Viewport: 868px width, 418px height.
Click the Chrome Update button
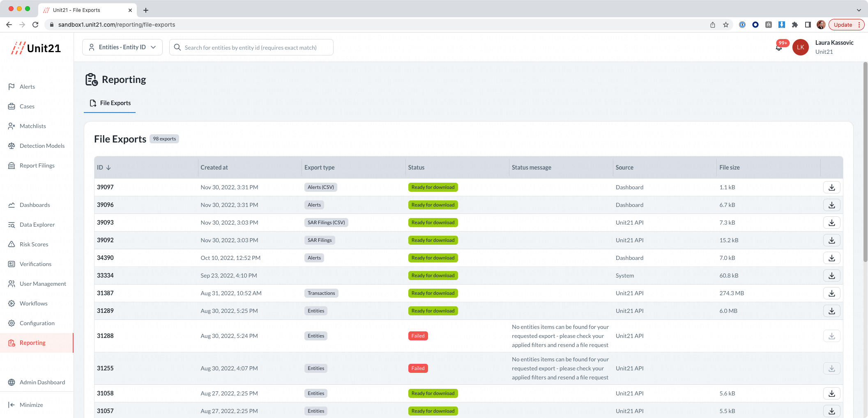pyautogui.click(x=846, y=25)
